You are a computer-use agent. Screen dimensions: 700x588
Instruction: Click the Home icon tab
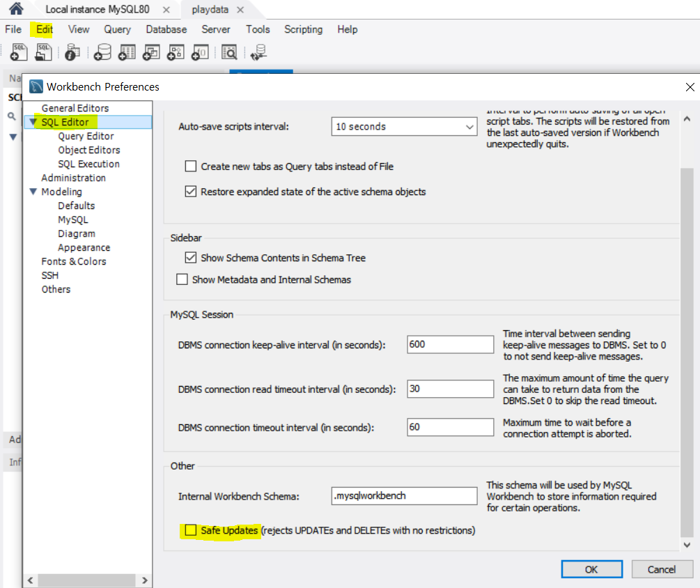16,8
